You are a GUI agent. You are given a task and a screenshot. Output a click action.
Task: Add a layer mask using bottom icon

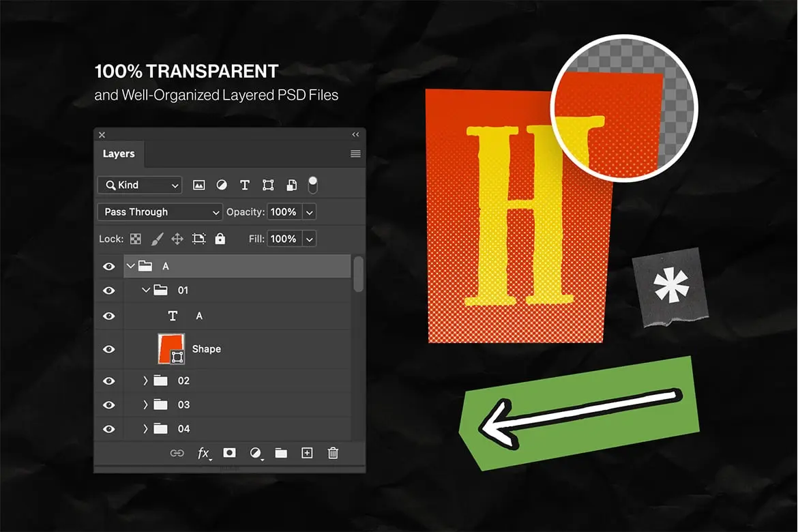tap(229, 453)
